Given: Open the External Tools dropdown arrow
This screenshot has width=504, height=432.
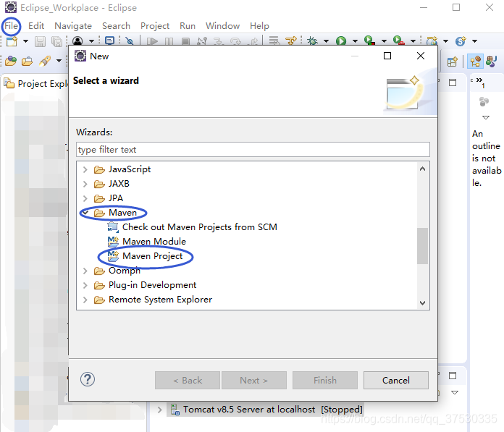Looking at the screenshot, I should coord(413,41).
